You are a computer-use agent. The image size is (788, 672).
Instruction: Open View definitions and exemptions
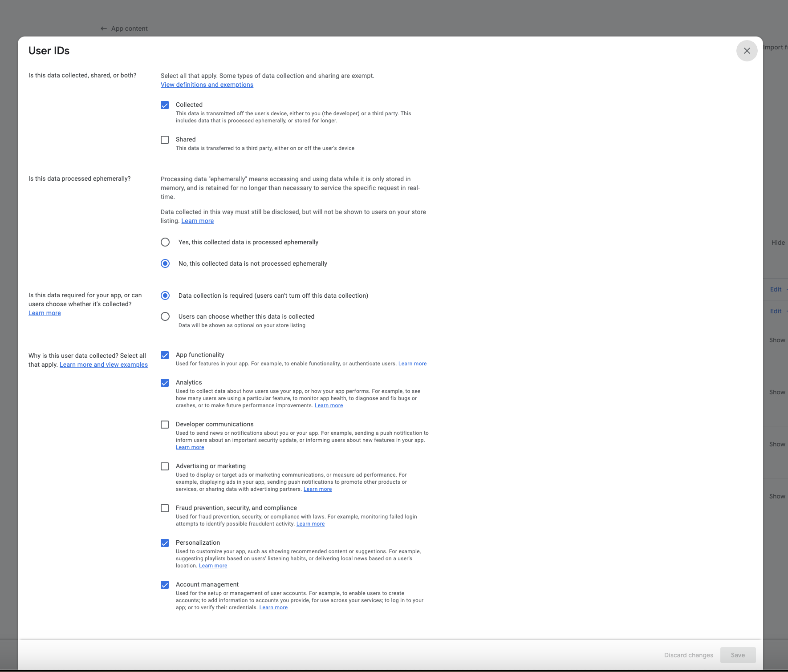(207, 85)
